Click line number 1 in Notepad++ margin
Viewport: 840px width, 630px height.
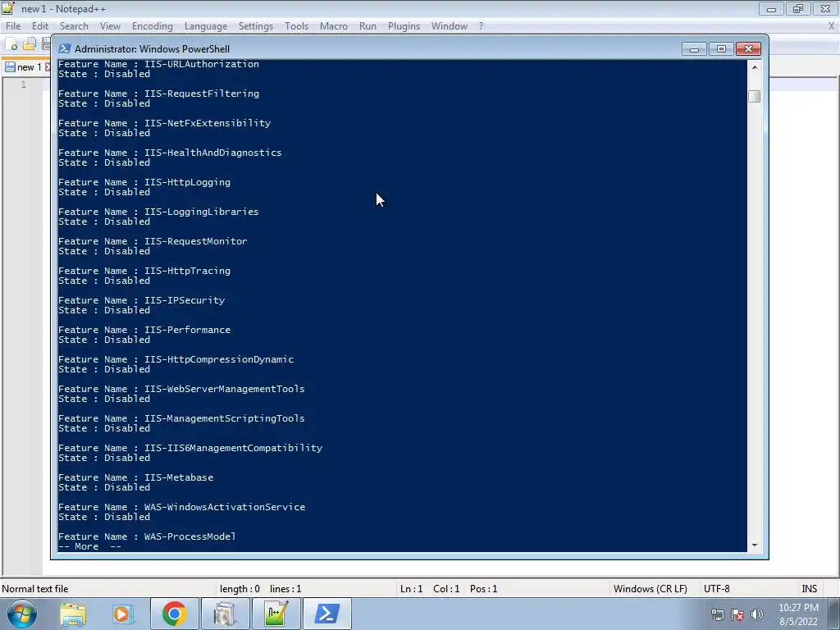(24, 84)
